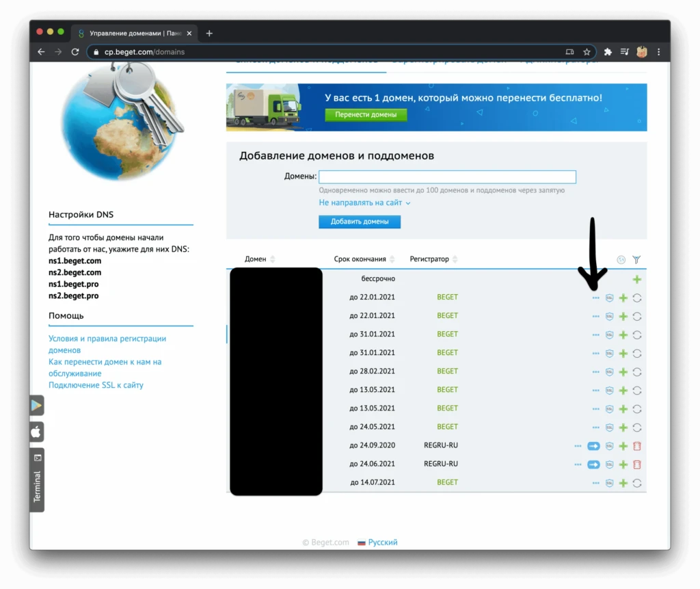Click the green Перенести домены button
The image size is (700, 589).
click(366, 115)
